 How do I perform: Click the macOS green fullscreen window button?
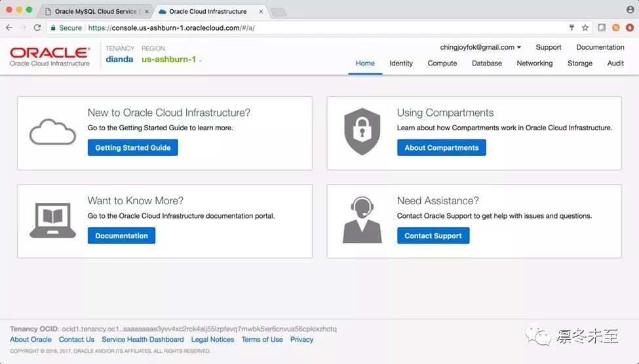[29, 10]
